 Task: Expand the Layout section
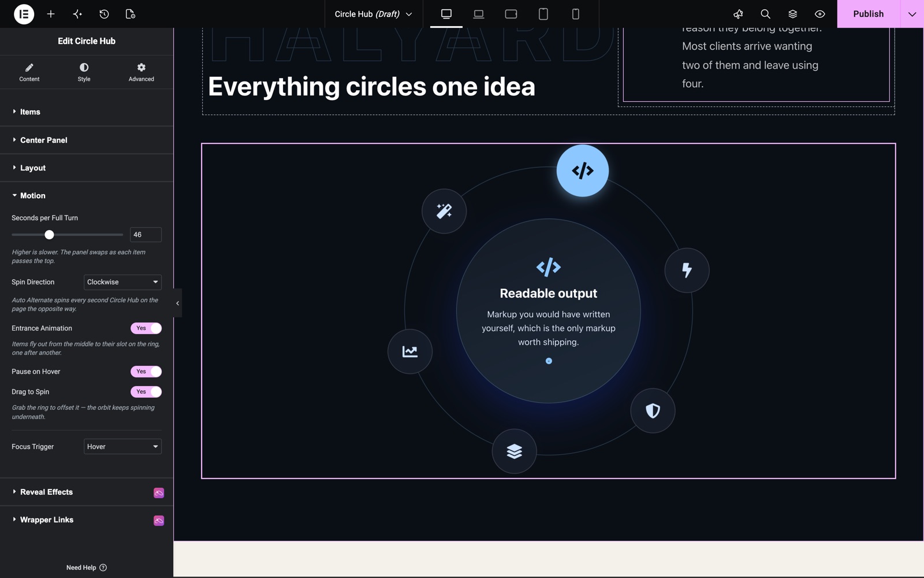click(87, 168)
